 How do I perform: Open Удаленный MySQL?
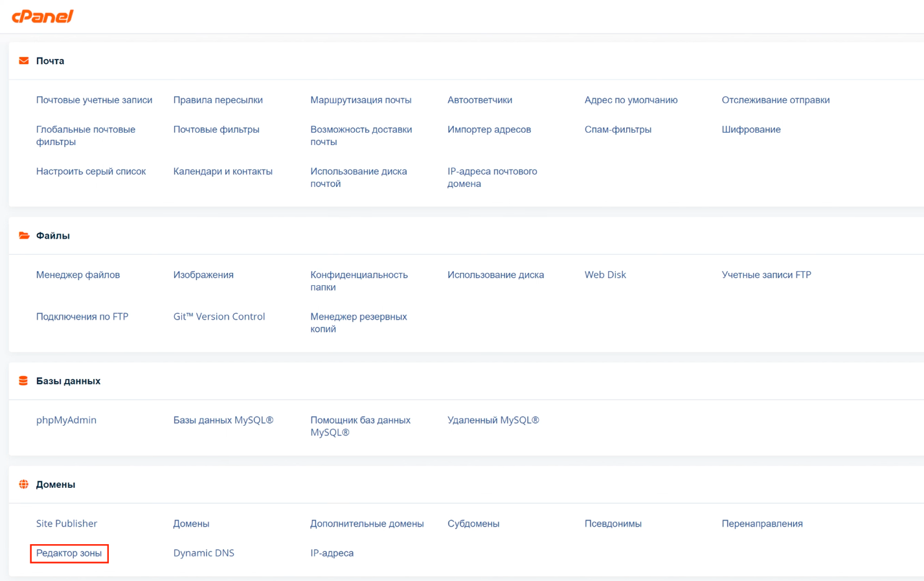tap(493, 421)
